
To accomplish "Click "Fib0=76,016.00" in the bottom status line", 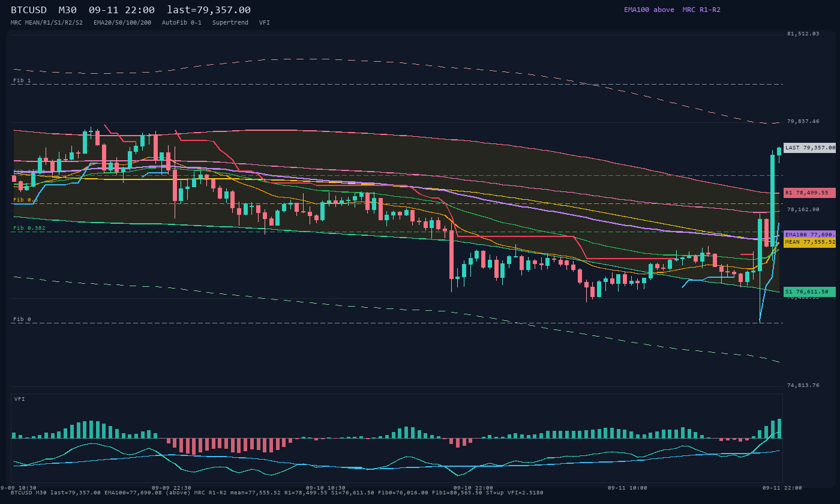I will tap(403, 493).
